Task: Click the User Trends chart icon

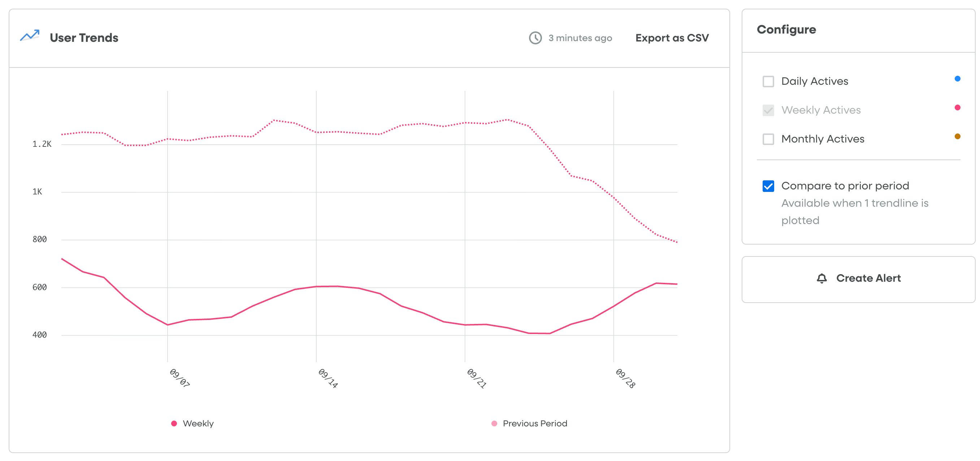Action: [30, 36]
